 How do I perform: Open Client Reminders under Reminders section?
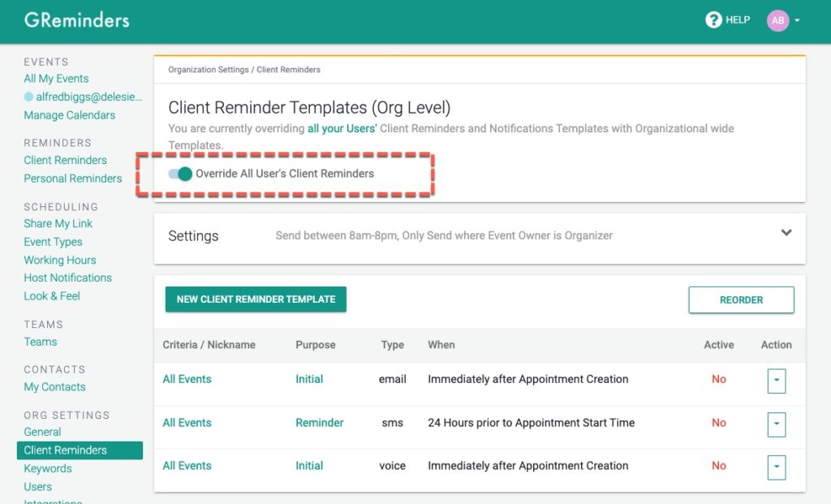(65, 160)
